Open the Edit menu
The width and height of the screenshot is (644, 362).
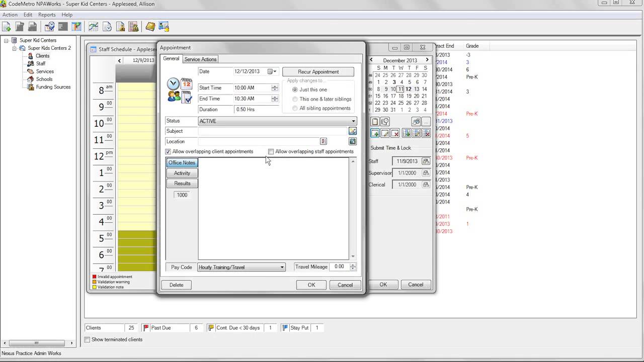[28, 15]
